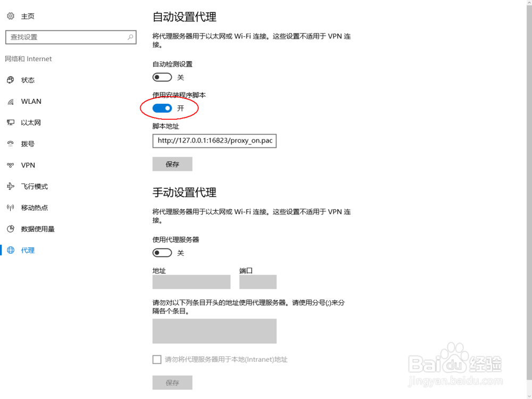Go to the 主页 home label

pyautogui.click(x=28, y=16)
